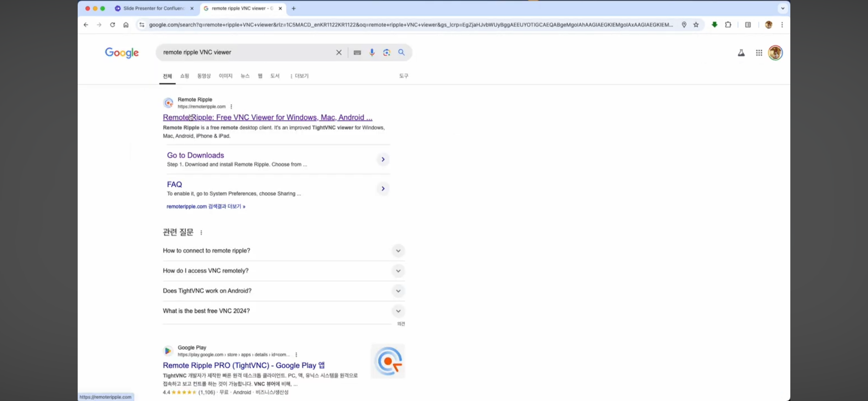Open Search Labs flask icon
This screenshot has height=401, width=868.
point(741,53)
